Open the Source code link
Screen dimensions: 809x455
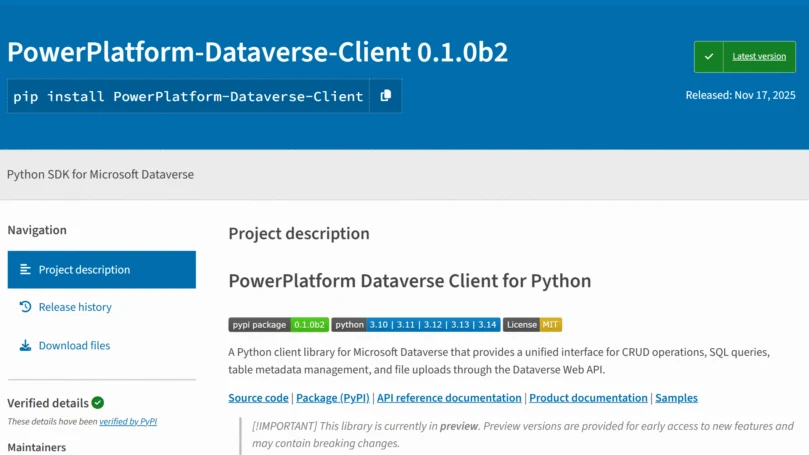tap(258, 398)
